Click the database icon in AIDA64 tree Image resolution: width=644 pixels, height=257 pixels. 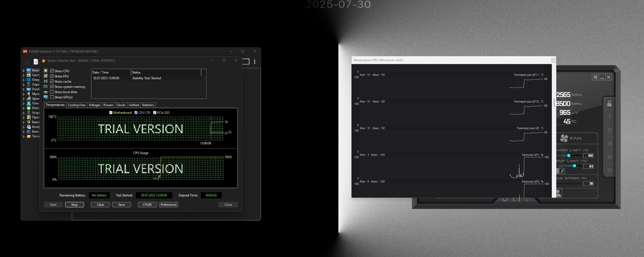click(29, 132)
